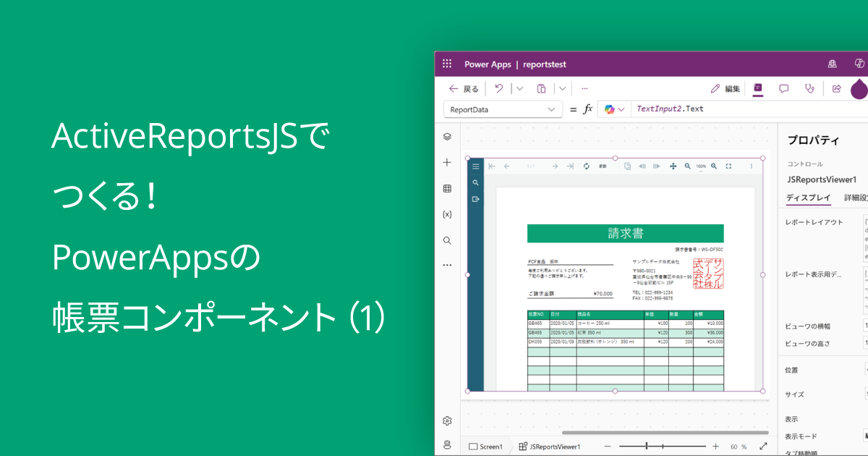868x456 pixels.
Task: Click the search icon in the report viewer sidebar
Action: point(475,182)
